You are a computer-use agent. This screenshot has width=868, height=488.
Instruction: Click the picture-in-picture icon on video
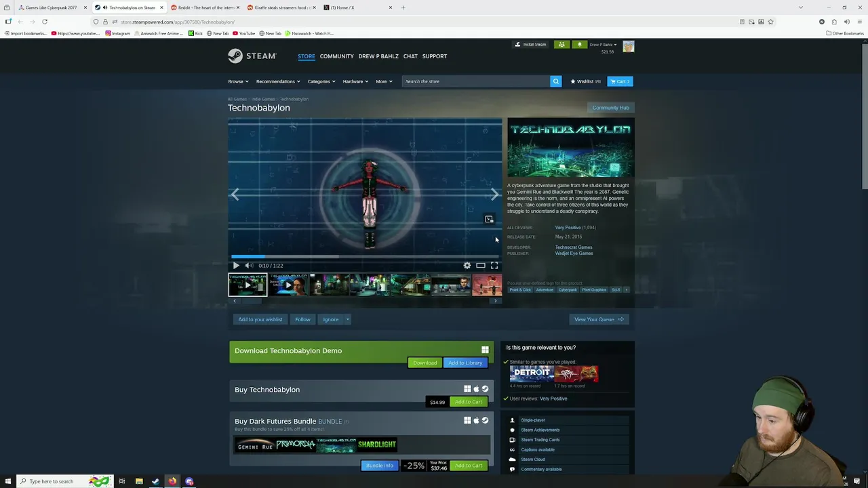[489, 219]
